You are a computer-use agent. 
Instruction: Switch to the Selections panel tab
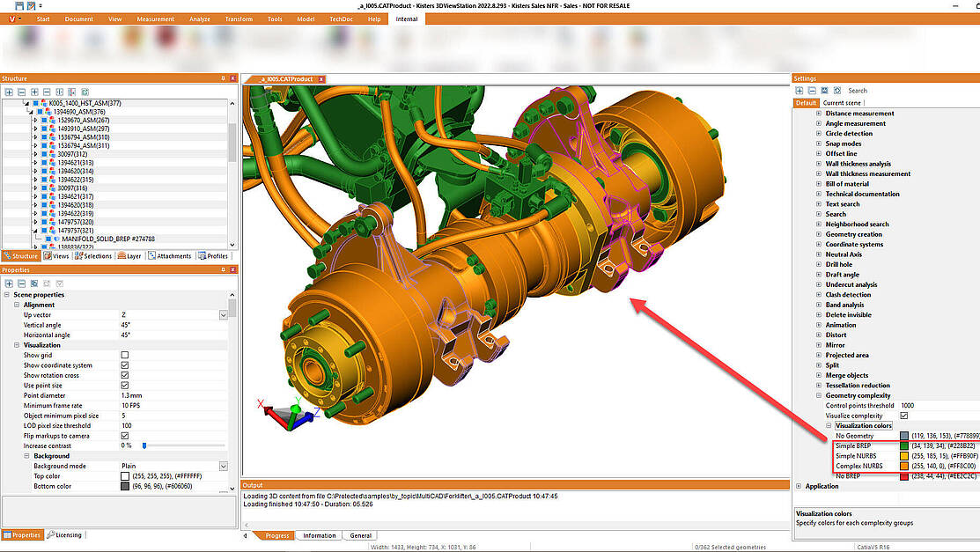tap(93, 255)
